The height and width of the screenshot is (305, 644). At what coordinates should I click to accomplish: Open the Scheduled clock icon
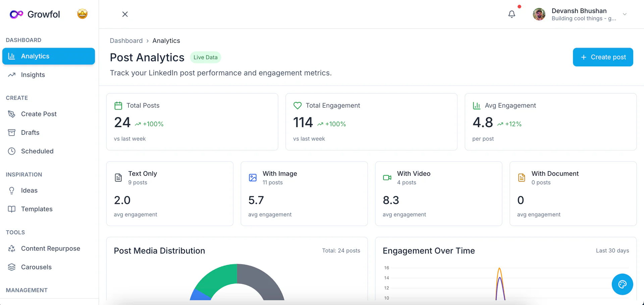coord(11,151)
